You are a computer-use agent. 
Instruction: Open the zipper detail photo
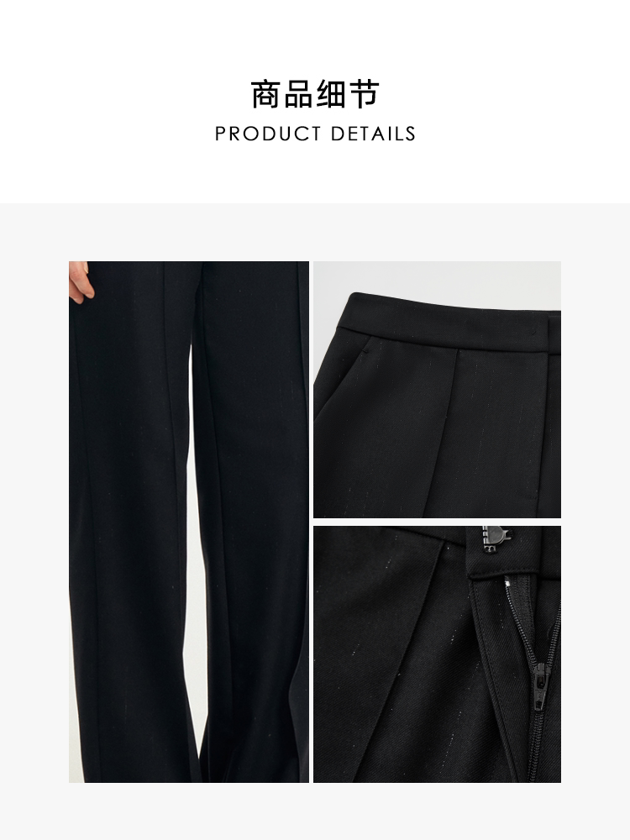click(437, 654)
